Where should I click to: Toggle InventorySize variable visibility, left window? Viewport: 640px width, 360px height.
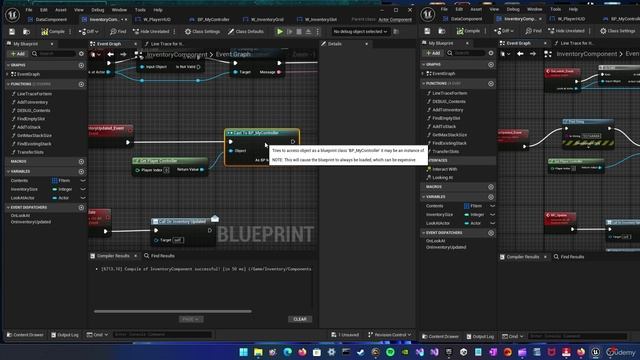coord(83,189)
